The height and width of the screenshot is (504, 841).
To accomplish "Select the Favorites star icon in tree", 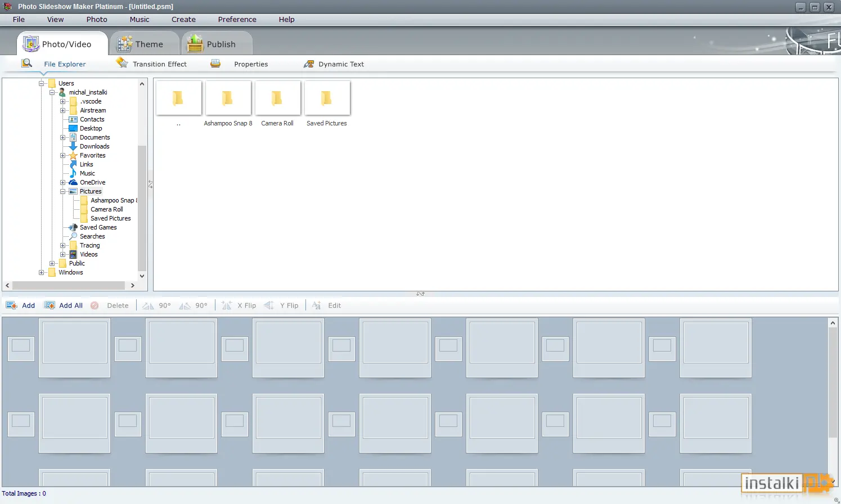I will click(73, 155).
